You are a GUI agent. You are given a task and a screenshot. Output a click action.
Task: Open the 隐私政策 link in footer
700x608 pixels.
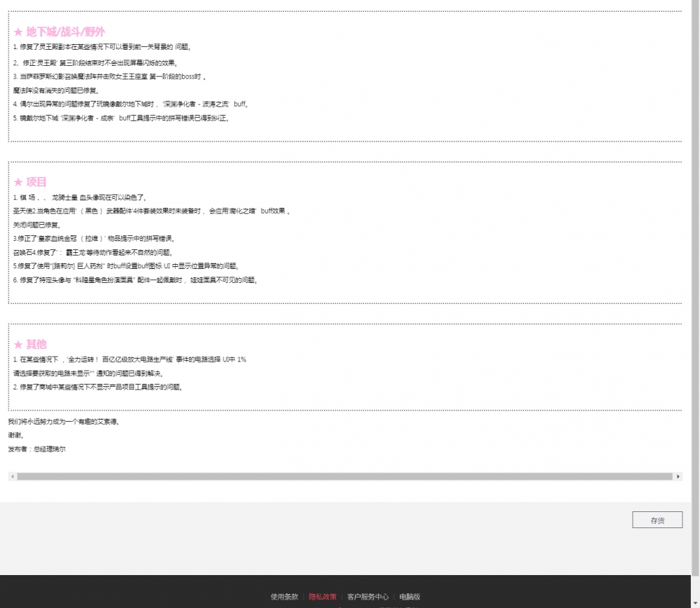coord(323,597)
